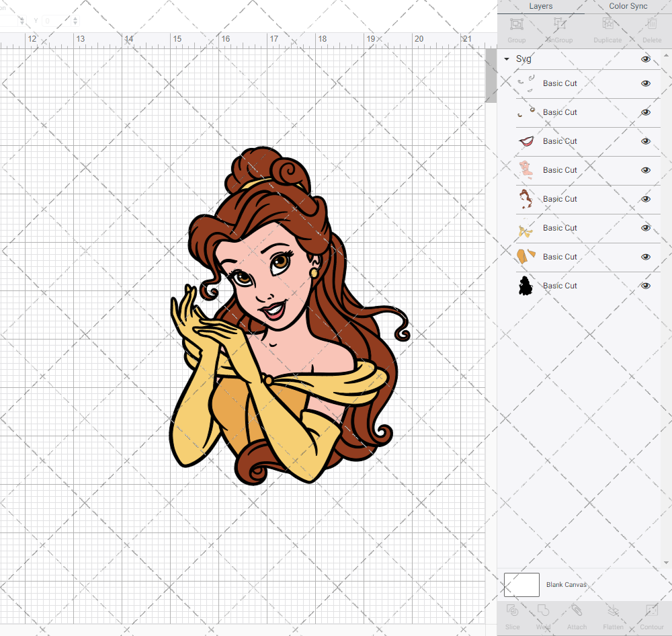Screen dimensions: 672x636
Task: Hide the lips Basic Cut layer
Action: coord(645,141)
